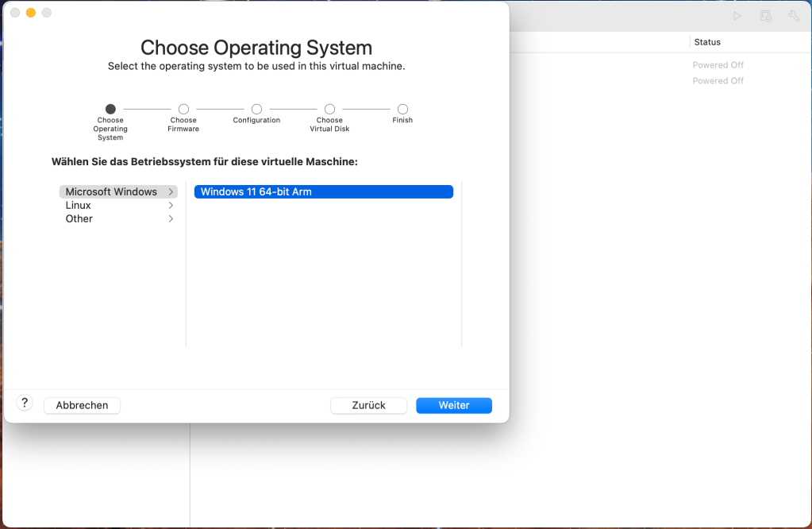Select the Configuration step circle

click(256, 110)
